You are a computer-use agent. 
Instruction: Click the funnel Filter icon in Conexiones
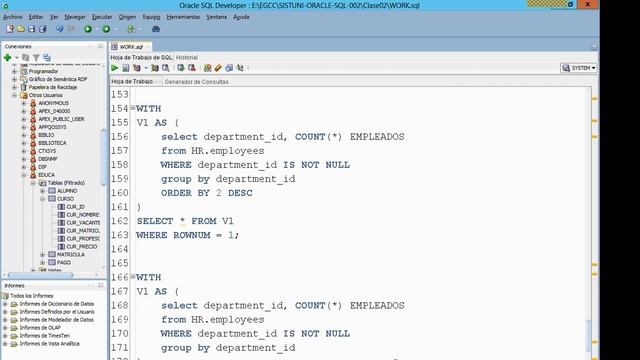36,58
